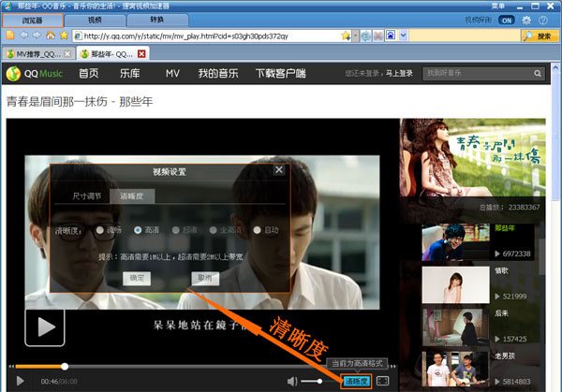This screenshot has height=392, width=562.
Task: Adjust the volume slider knob
Action: (319, 382)
